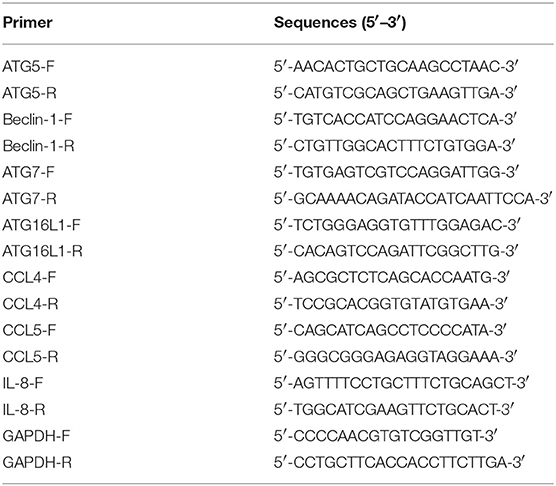Select the GAPDH-R sequence CCTGCTTCACCACCTTCTTGA
This screenshot has height=486, width=556.
tap(399, 462)
